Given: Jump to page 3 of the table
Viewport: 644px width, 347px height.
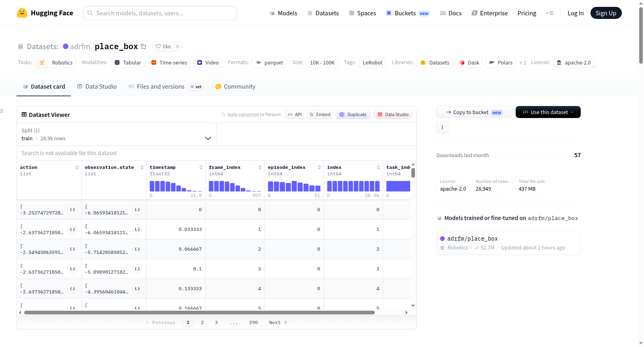Looking at the screenshot, I should point(216,322).
